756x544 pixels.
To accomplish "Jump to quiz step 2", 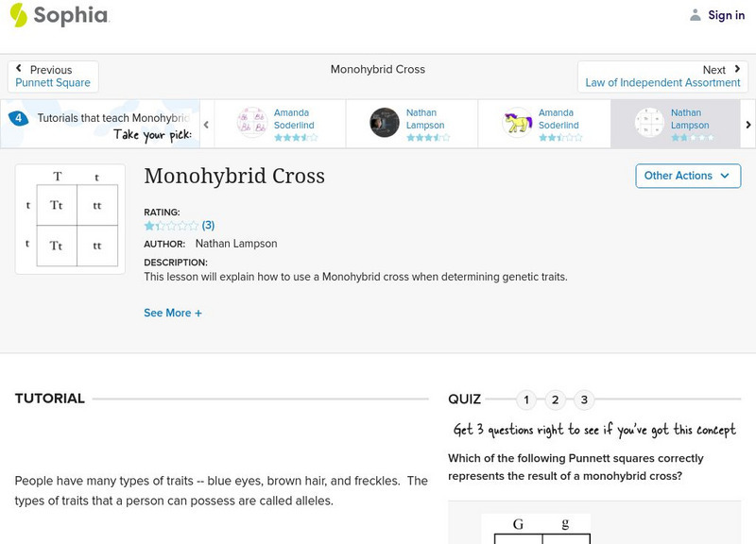I will [555, 399].
